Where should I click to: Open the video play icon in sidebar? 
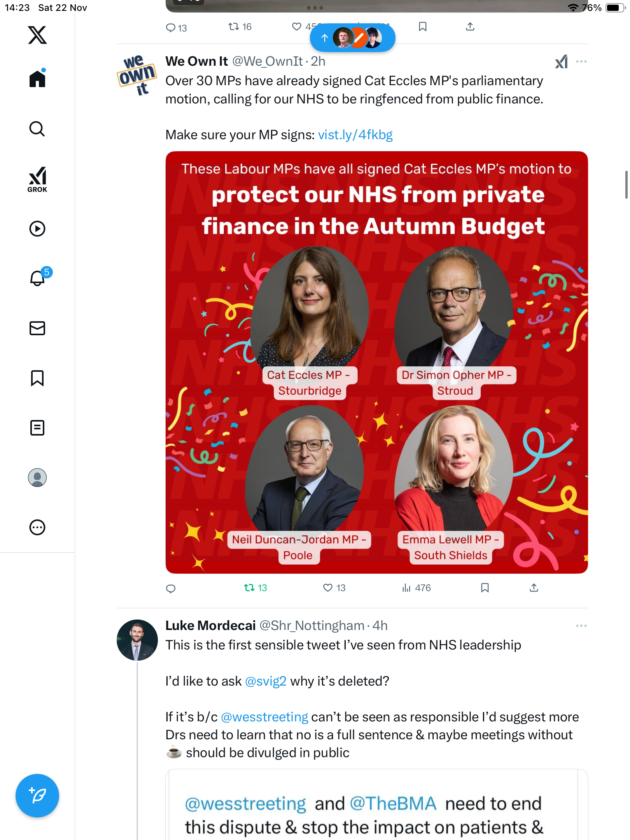[37, 229]
